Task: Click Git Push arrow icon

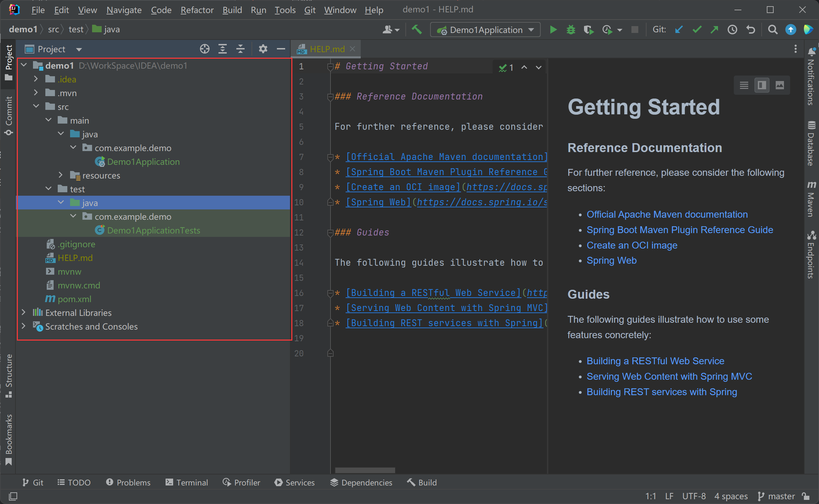Action: coord(715,30)
